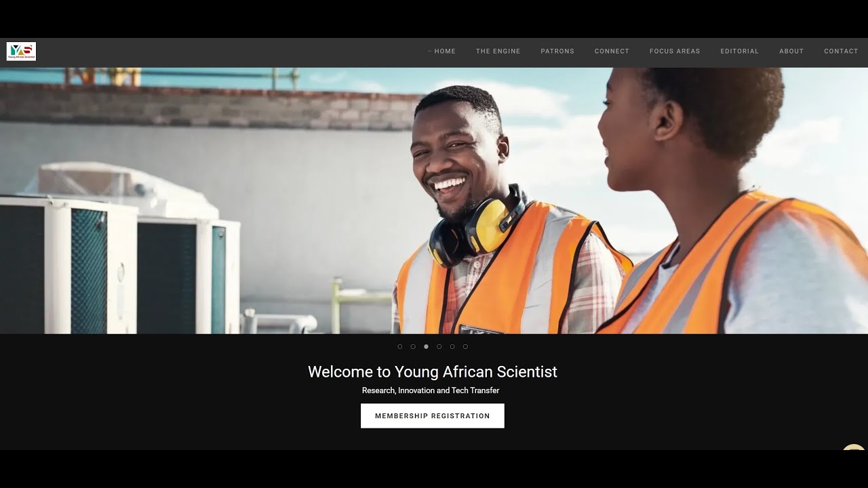The height and width of the screenshot is (488, 868).
Task: Select the third active slider dot
Action: pyautogui.click(x=426, y=346)
